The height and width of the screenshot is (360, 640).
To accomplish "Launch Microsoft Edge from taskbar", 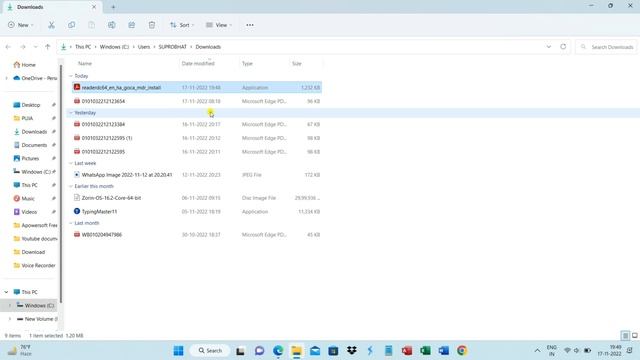I will pos(278,351).
